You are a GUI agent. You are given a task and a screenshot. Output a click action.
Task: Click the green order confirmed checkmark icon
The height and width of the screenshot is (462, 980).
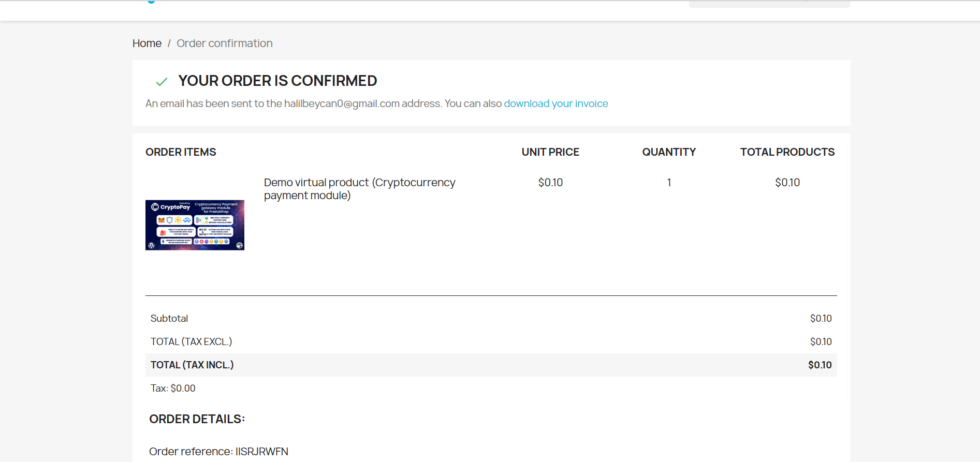[162, 82]
